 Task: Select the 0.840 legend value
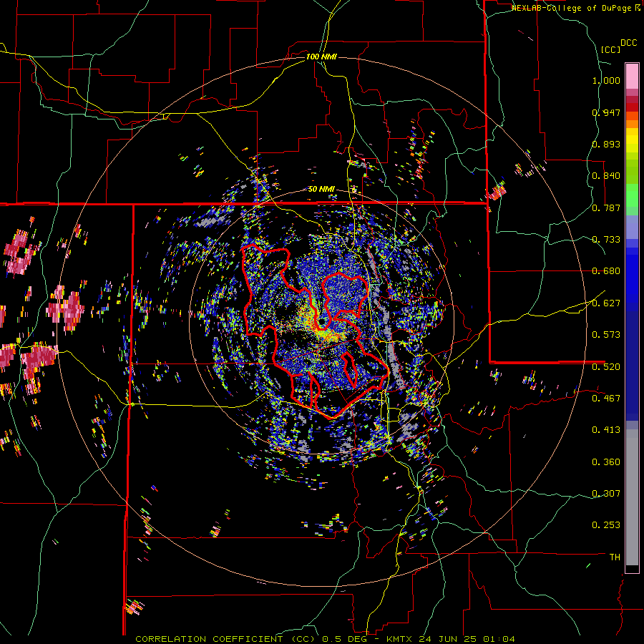pyautogui.click(x=606, y=176)
